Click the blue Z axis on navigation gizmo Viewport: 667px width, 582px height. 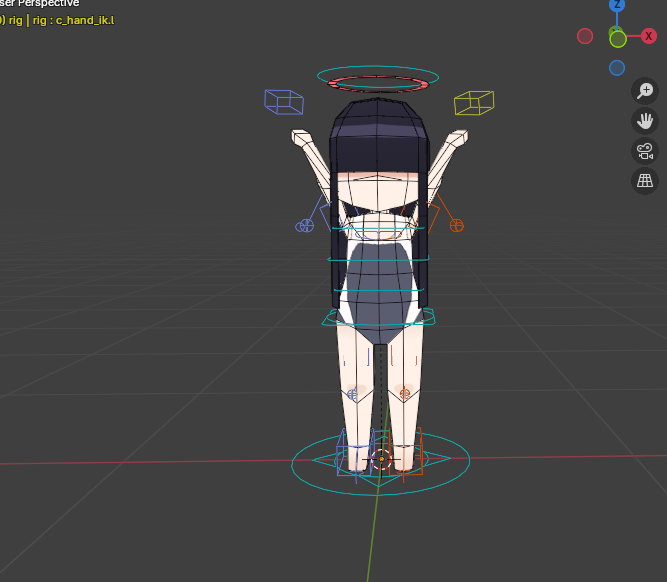pyautogui.click(x=617, y=5)
